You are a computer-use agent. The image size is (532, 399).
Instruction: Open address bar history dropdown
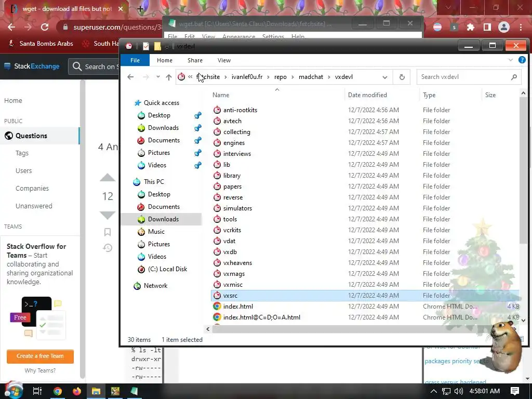(385, 77)
